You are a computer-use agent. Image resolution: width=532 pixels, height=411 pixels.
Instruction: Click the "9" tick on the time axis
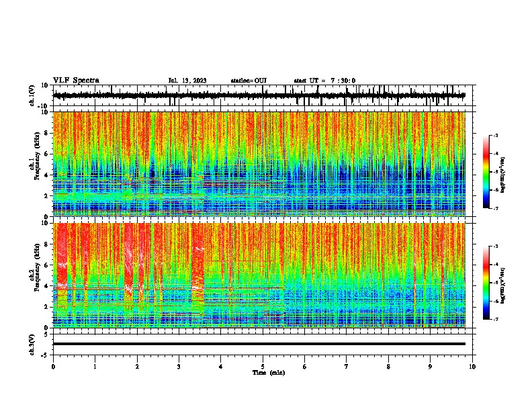[430, 367]
